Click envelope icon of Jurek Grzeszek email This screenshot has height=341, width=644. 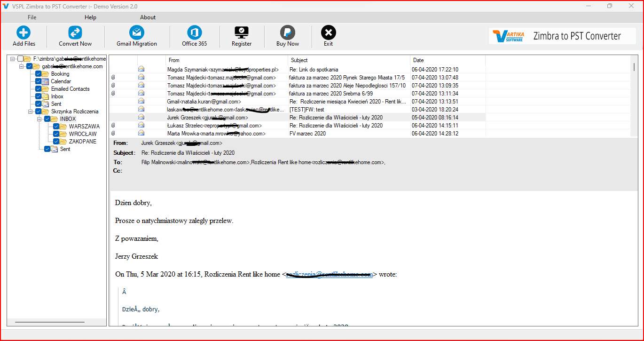pos(141,117)
